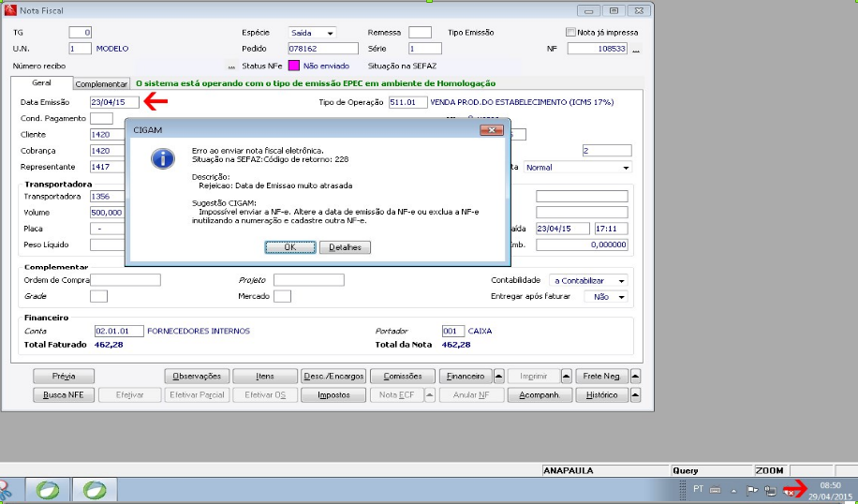Click the Grade field
The image size is (858, 504).
[x=99, y=297]
